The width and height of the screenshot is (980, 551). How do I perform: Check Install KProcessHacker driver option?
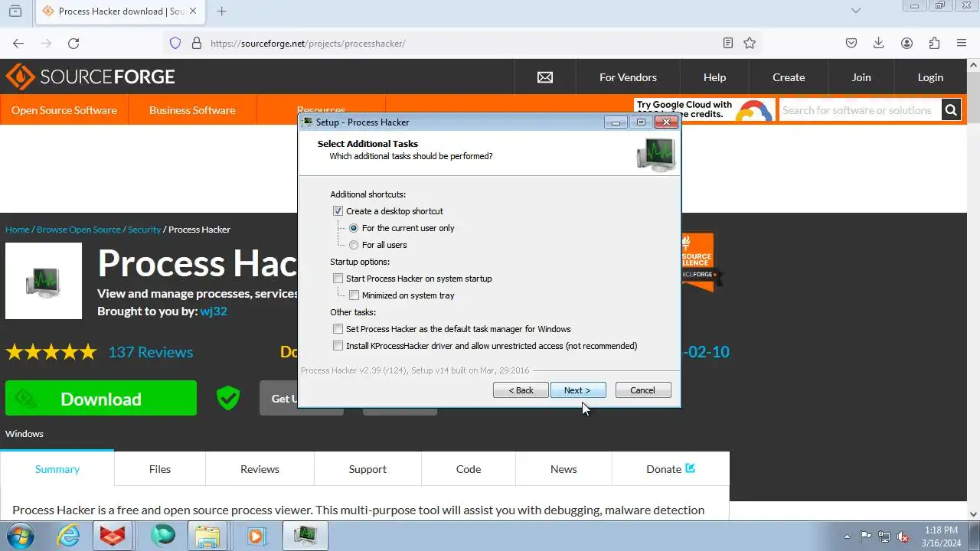[338, 346]
